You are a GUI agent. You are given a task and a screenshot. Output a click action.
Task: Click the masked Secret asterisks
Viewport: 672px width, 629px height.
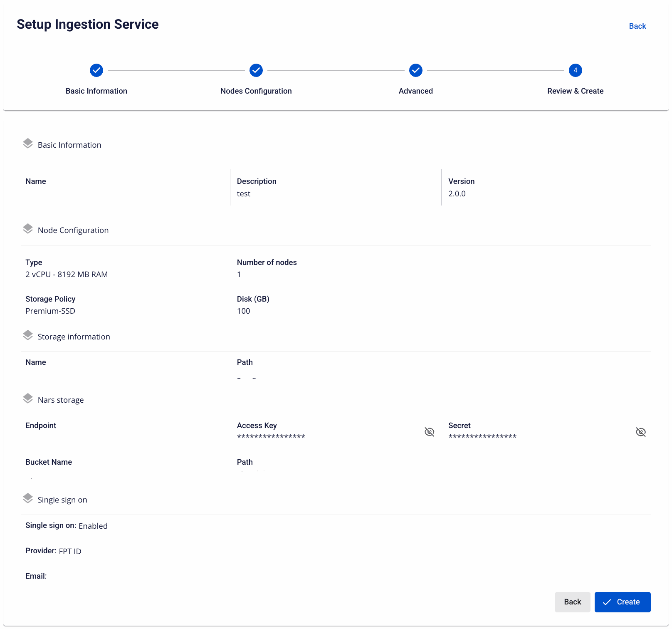pos(482,436)
